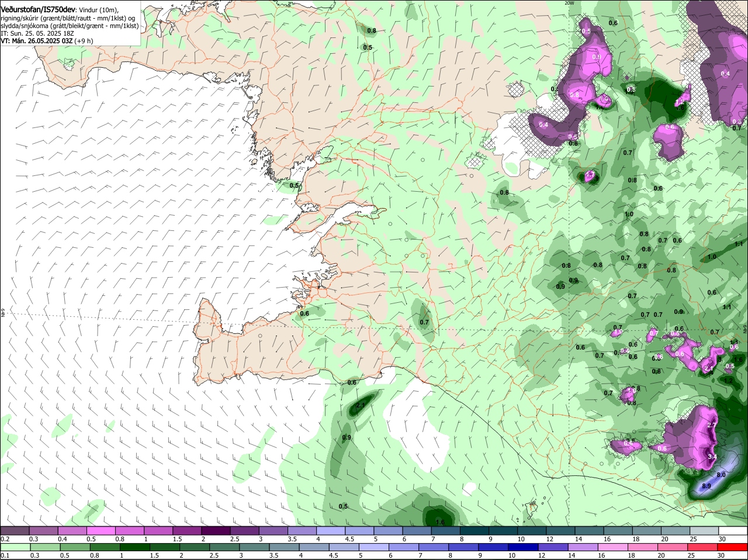
Task: Click the 'slydda/snjókoma' legend description line
Action: pos(70,26)
